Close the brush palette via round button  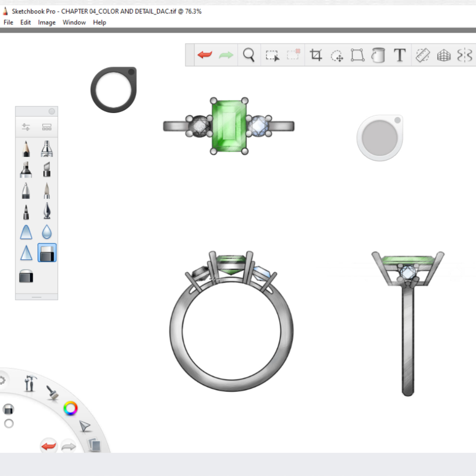coord(52,112)
